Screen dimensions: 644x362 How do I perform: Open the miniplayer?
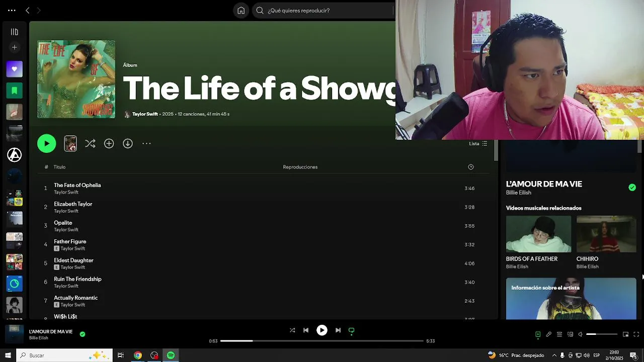click(625, 334)
